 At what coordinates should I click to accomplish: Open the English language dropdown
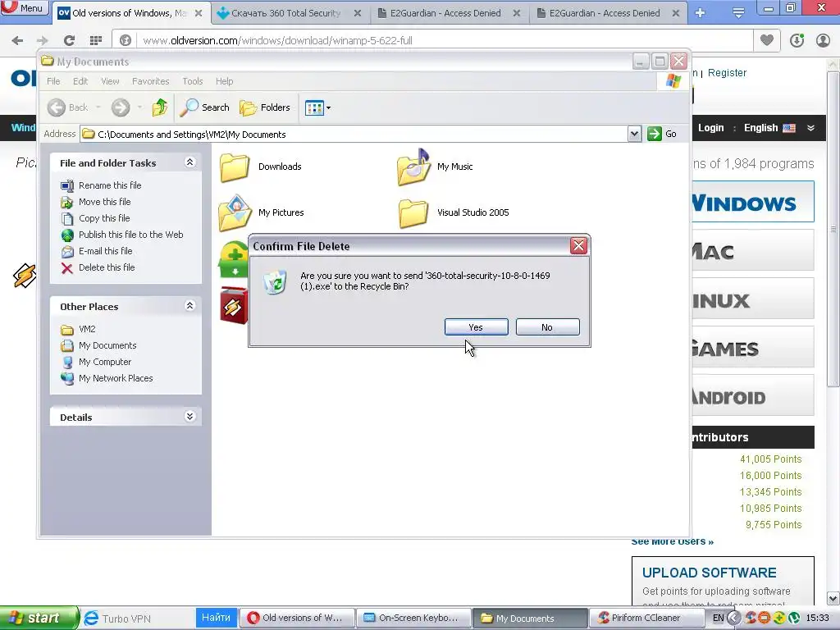point(779,128)
